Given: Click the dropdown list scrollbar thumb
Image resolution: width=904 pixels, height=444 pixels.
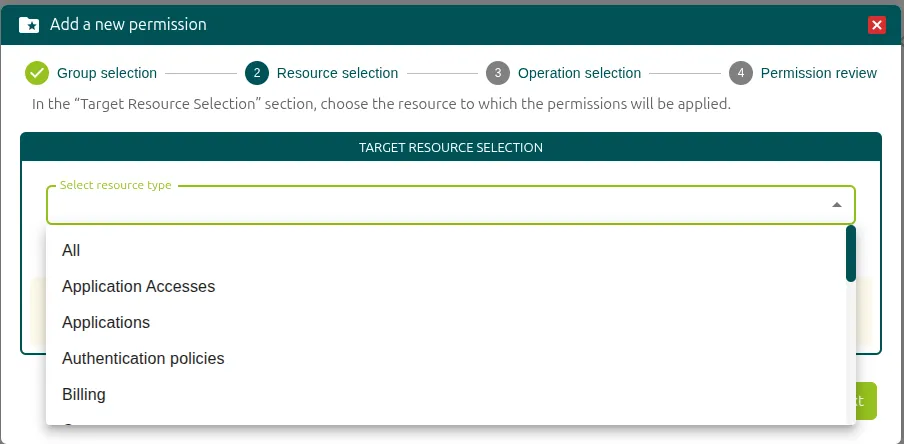Looking at the screenshot, I should 851,254.
